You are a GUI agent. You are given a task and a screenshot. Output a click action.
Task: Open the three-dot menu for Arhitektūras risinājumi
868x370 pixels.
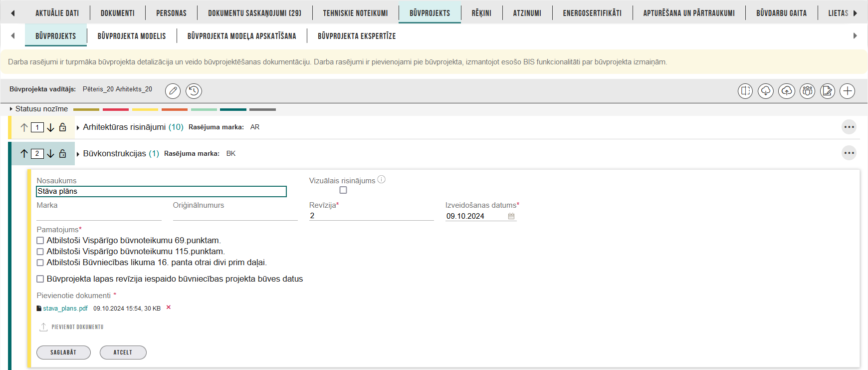click(849, 127)
